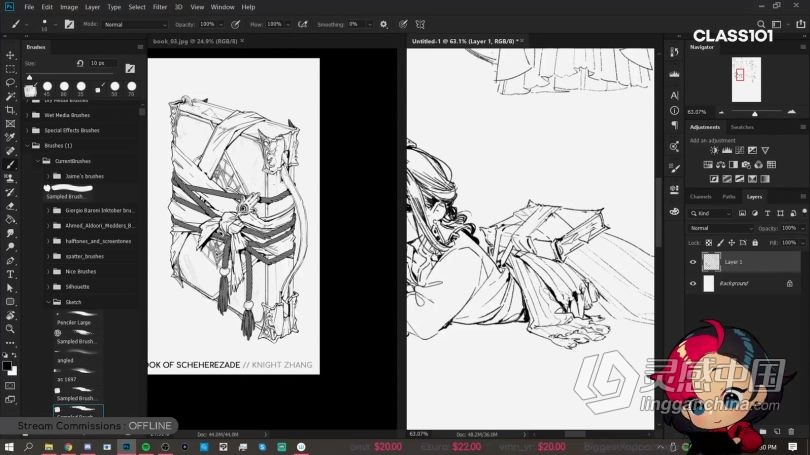Open the Opacity dropdown in options bar
810x455 pixels.
click(221, 24)
